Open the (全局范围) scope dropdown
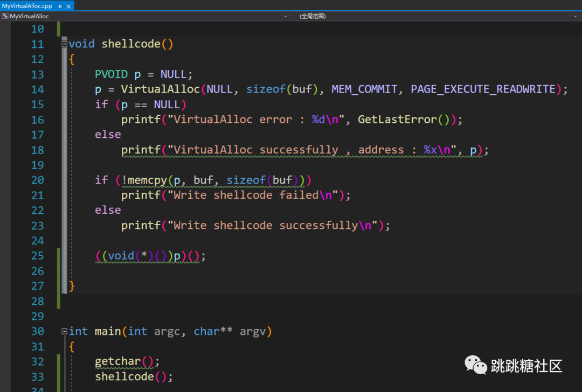 (576, 16)
